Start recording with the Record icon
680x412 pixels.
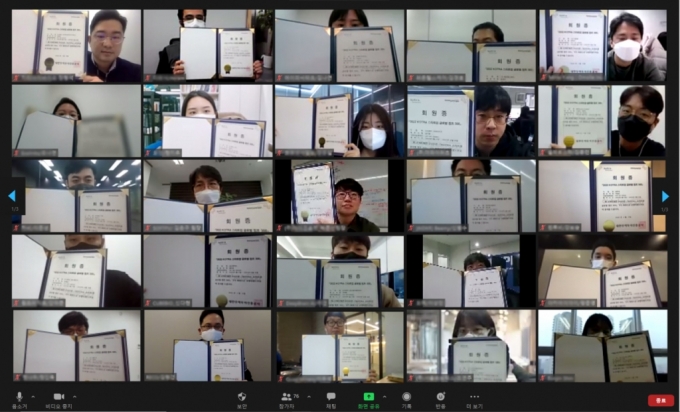pyautogui.click(x=406, y=398)
